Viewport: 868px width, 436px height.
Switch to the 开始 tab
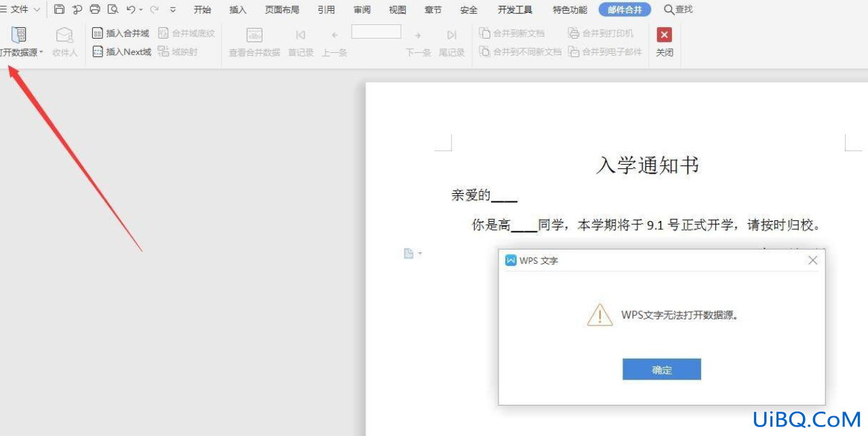202,9
